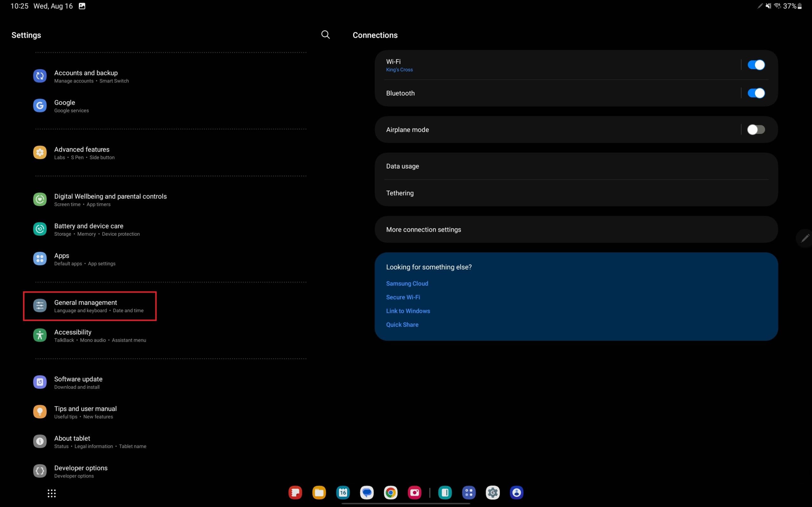812x507 pixels.
Task: Open Data usage
Action: tap(576, 166)
